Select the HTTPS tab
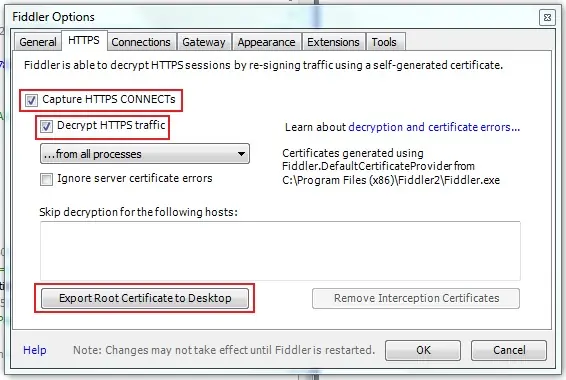This screenshot has width=566, height=380. pos(84,40)
